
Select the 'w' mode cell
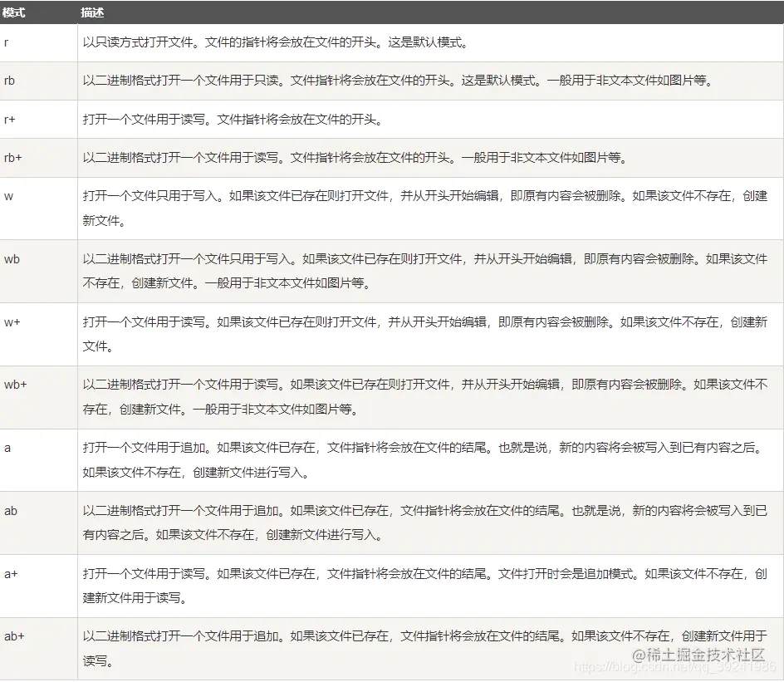(x=7, y=196)
